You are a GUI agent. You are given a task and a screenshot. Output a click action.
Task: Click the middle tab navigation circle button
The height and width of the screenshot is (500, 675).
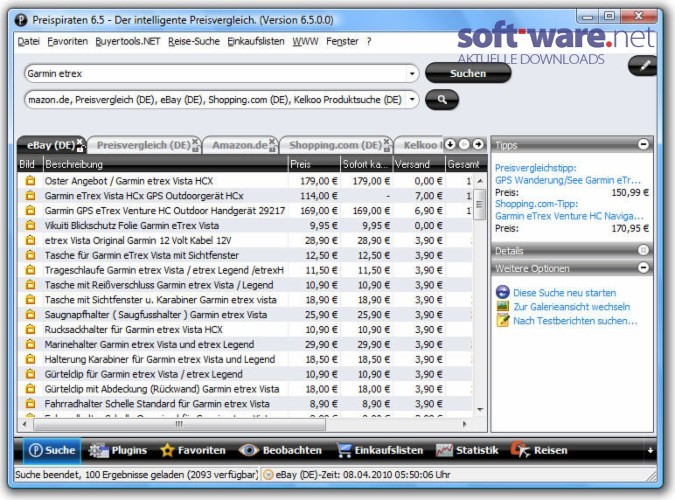464,144
